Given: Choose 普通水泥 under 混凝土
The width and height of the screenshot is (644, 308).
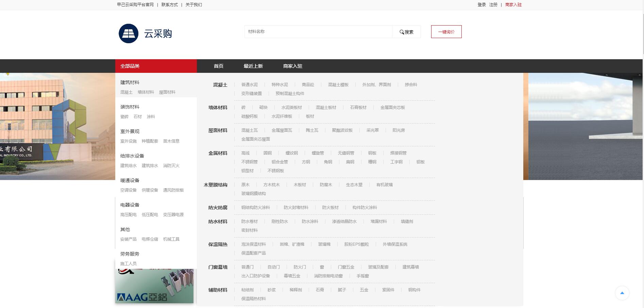Looking at the screenshot, I should click(x=249, y=85).
